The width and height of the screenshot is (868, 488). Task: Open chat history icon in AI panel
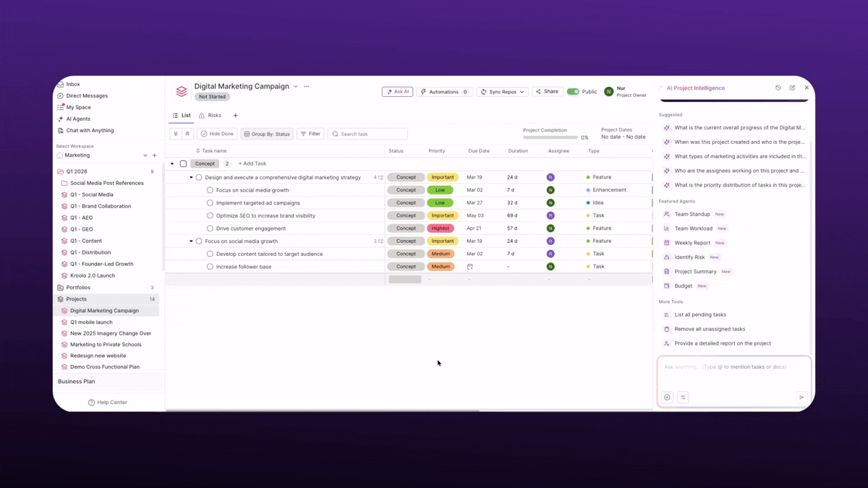coord(778,88)
